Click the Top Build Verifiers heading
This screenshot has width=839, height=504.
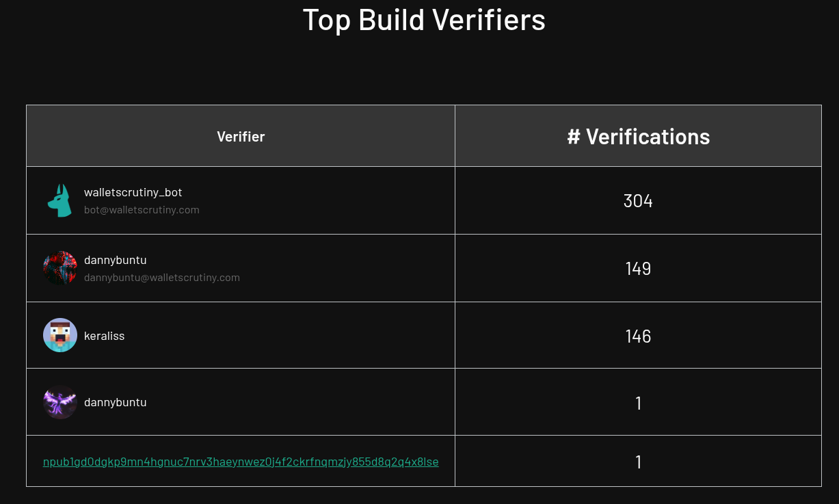(424, 20)
